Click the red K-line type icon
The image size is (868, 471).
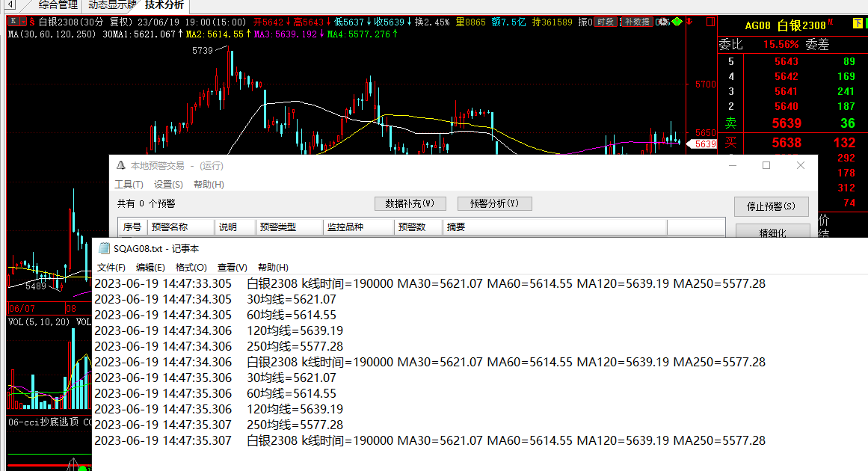coord(13,22)
